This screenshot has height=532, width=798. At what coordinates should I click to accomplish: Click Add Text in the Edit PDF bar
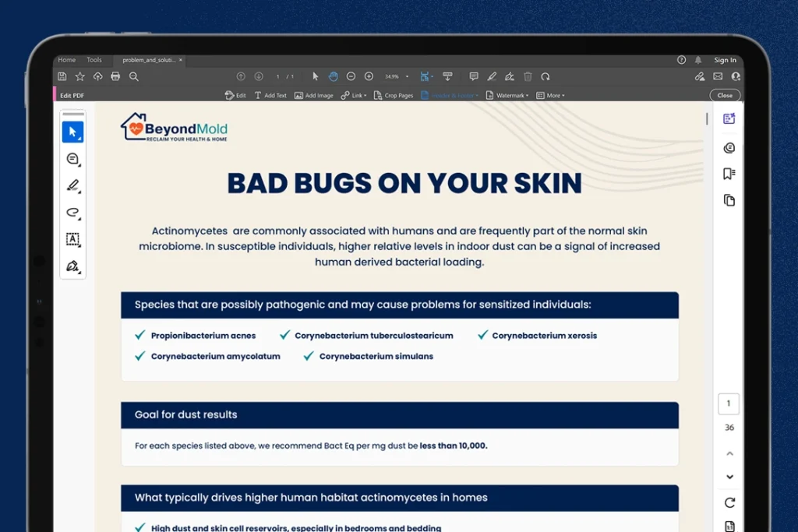pyautogui.click(x=270, y=95)
